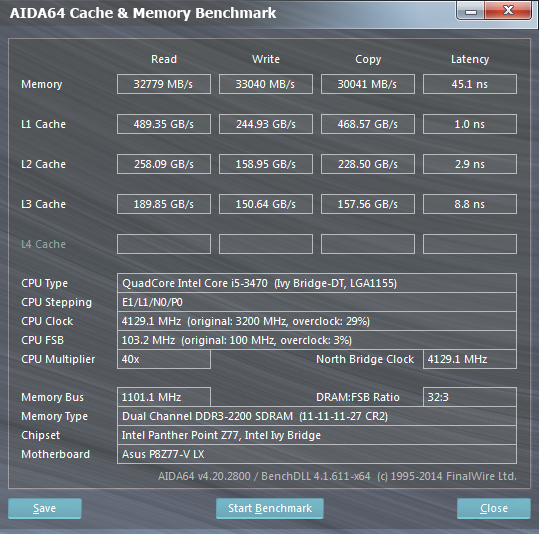This screenshot has height=534, width=539.
Task: Click the Memory Bus label
Action: [52, 397]
